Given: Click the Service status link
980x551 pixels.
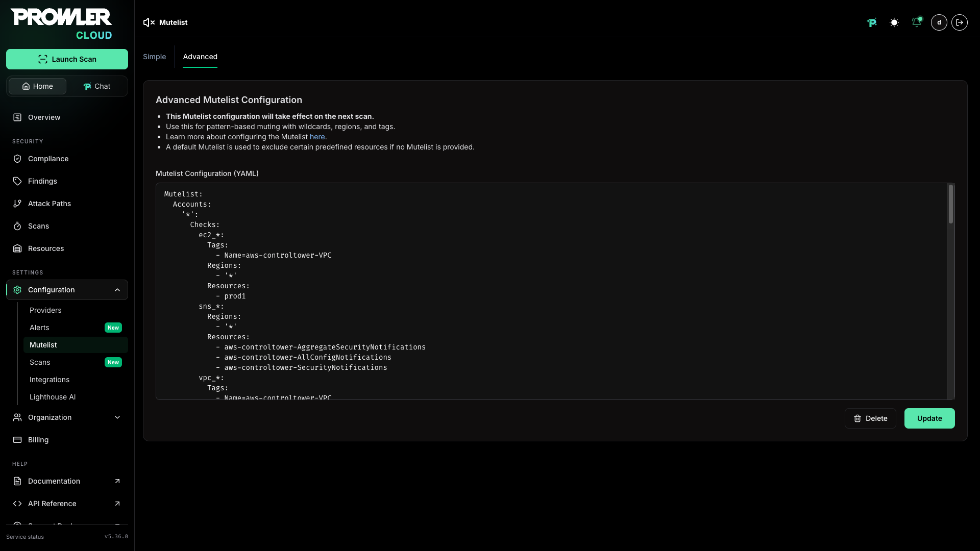Looking at the screenshot, I should click(25, 537).
